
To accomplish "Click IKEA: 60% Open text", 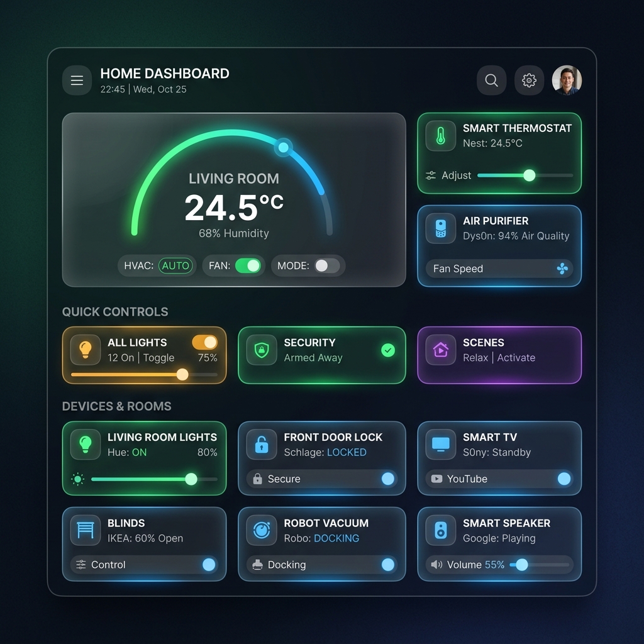I will point(145,538).
